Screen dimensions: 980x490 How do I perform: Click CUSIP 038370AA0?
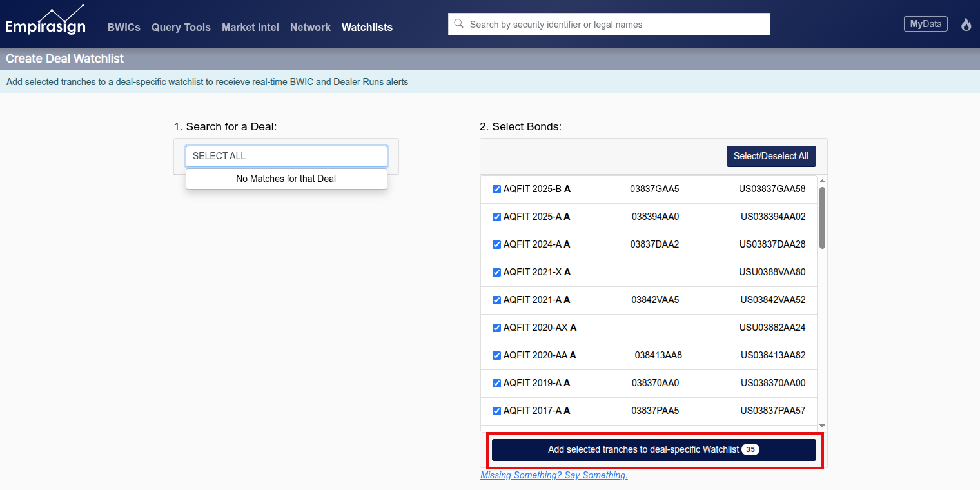click(x=655, y=383)
